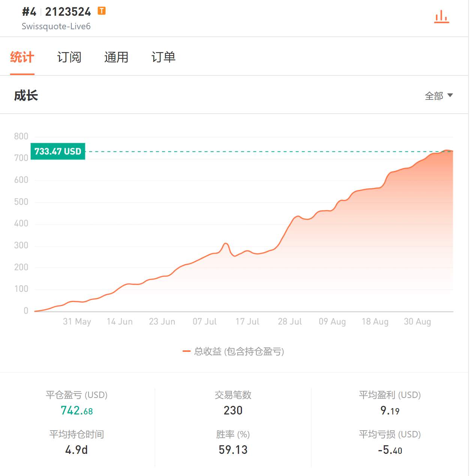Click the 成长 section heading
Viewport: 470px width, 476px height.
click(26, 96)
